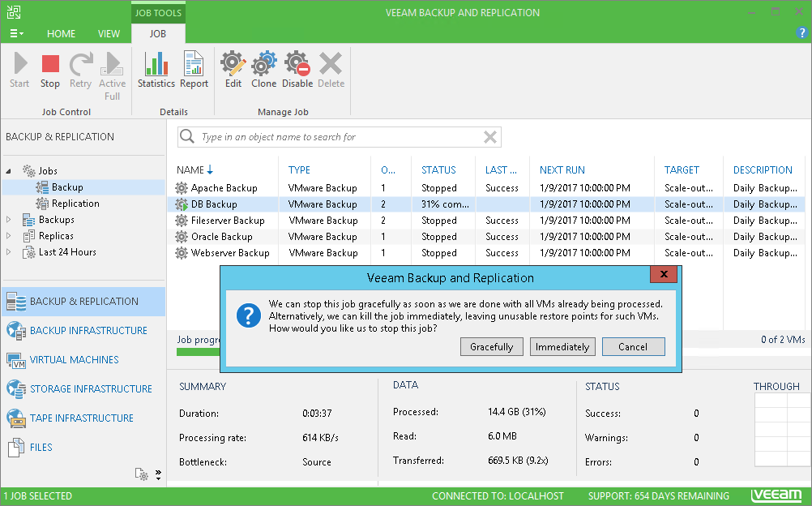Open the Statistics chart icon
The height and width of the screenshot is (506, 812).
156,64
